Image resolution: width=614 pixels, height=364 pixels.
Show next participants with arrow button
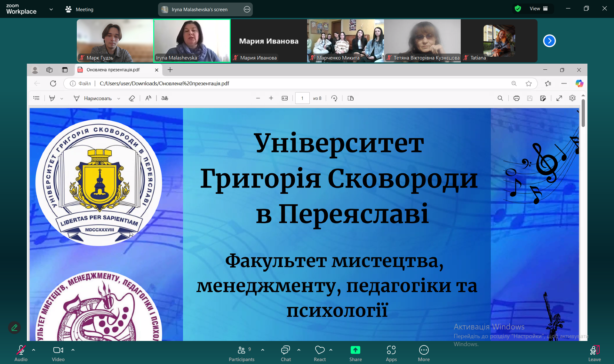(x=549, y=41)
